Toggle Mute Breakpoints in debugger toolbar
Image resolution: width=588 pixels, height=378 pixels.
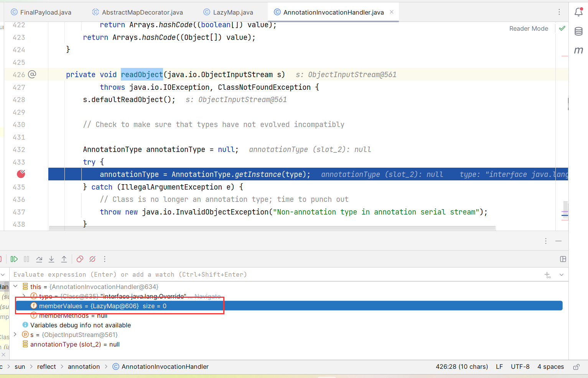point(92,259)
